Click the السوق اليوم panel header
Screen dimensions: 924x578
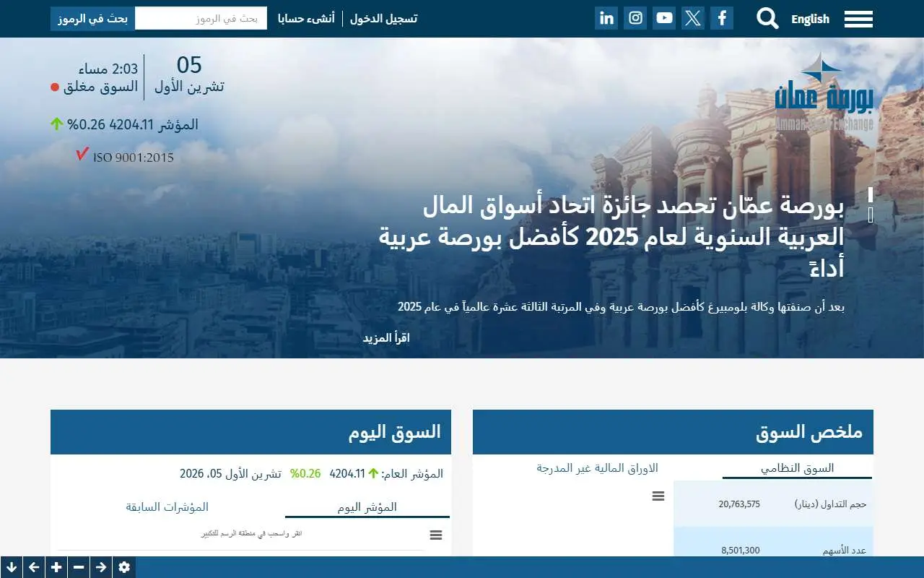pyautogui.click(x=250, y=432)
